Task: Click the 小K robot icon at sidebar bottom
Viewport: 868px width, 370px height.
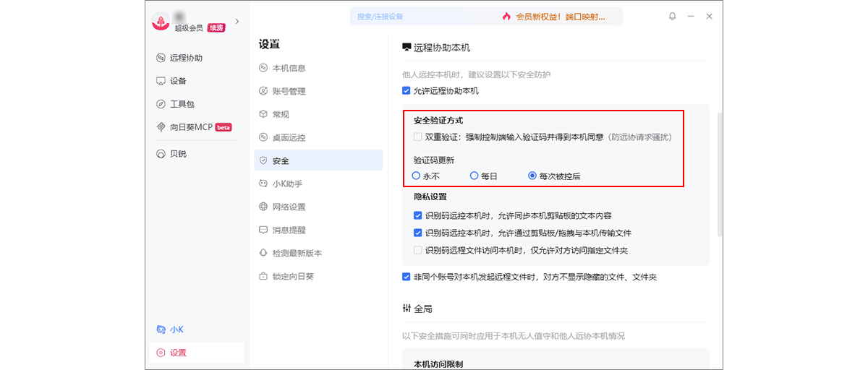Action: tap(161, 330)
